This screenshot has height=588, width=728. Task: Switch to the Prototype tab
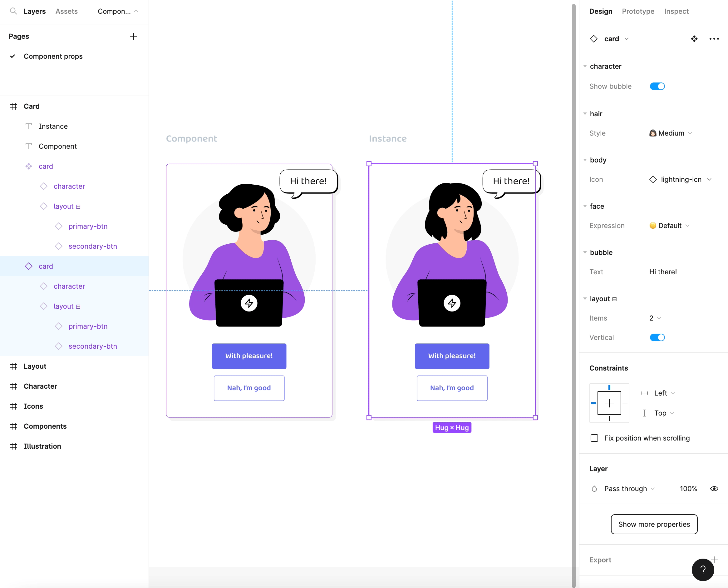point(638,11)
